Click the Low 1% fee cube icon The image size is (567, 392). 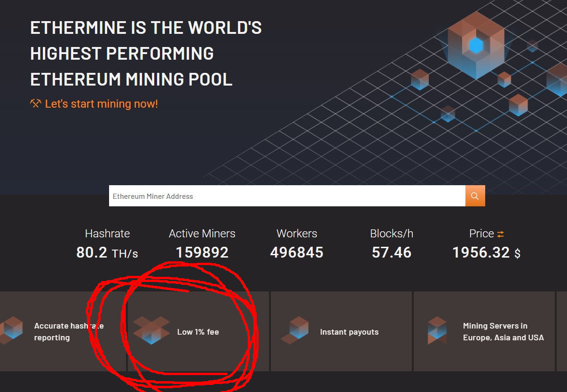(x=151, y=330)
